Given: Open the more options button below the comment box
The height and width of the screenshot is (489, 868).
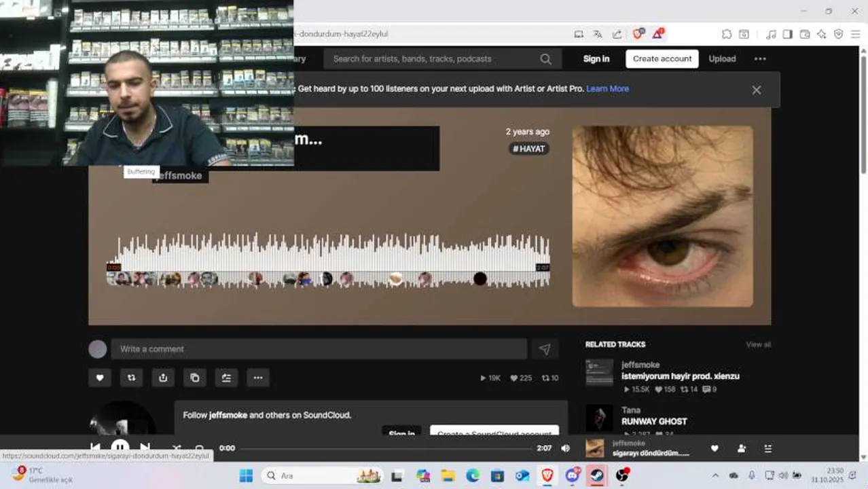Looking at the screenshot, I should (258, 378).
